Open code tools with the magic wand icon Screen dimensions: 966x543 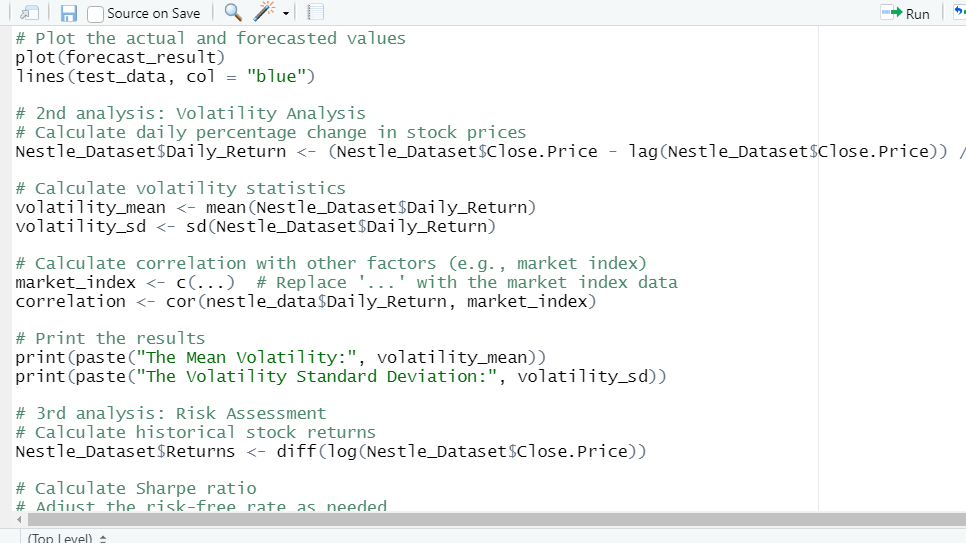[x=264, y=12]
